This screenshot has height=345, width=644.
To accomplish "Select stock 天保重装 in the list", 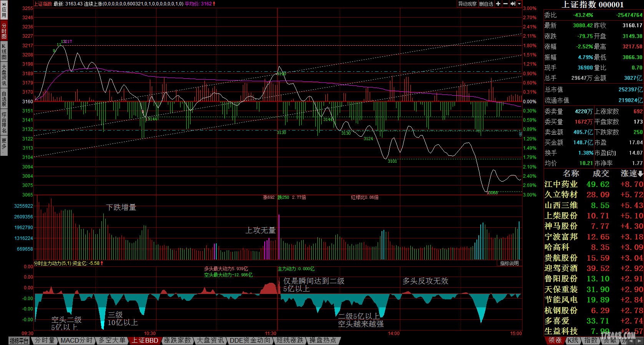I will click(594, 289).
